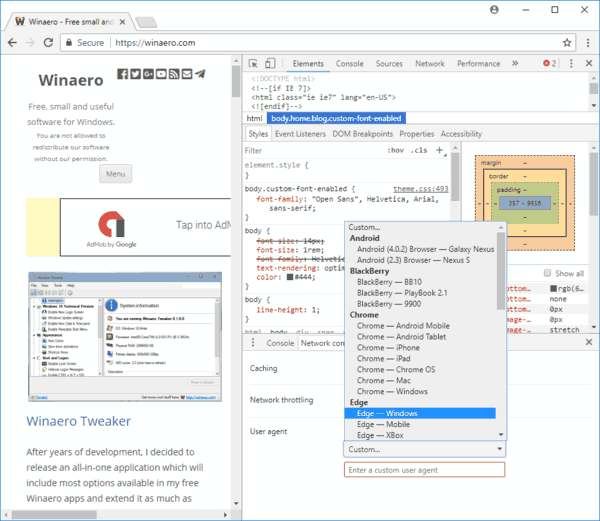
Task: Click the Facebook icon on Winaero header
Action: pos(123,74)
